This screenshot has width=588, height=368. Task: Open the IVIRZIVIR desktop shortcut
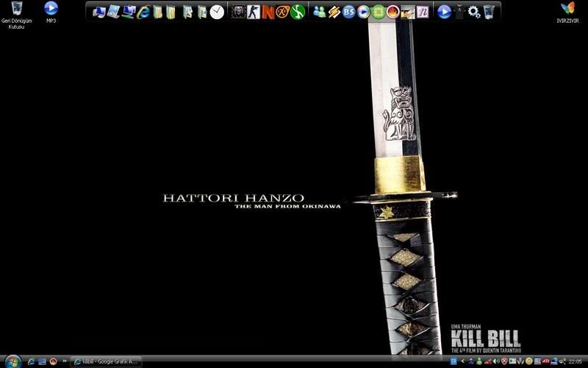[x=567, y=13]
